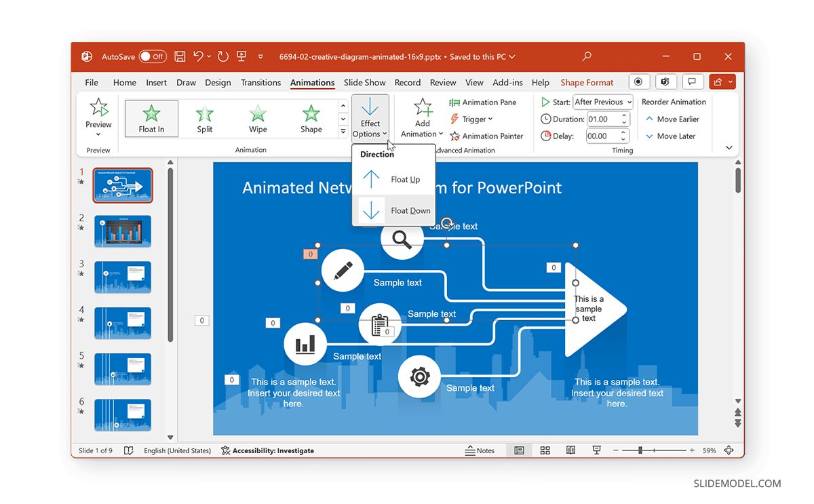The image size is (814, 504).
Task: Open the Undo history dropdown arrow
Action: [x=209, y=57]
